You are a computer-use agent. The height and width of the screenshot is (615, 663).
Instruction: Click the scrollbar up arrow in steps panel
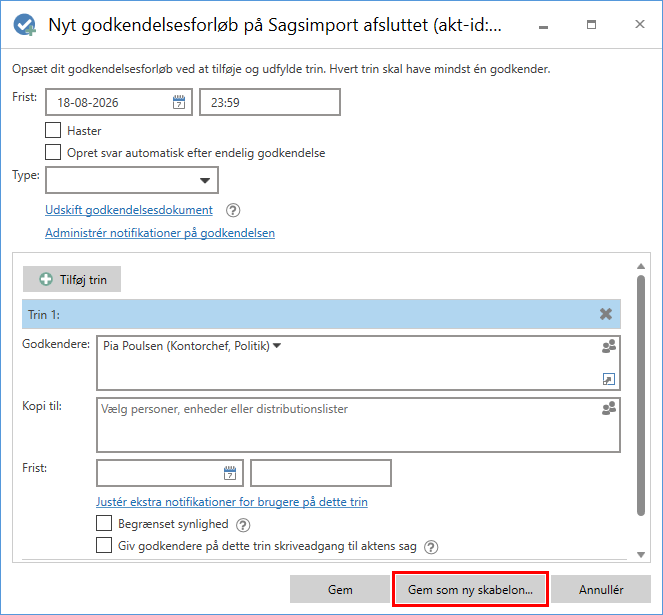(x=641, y=266)
